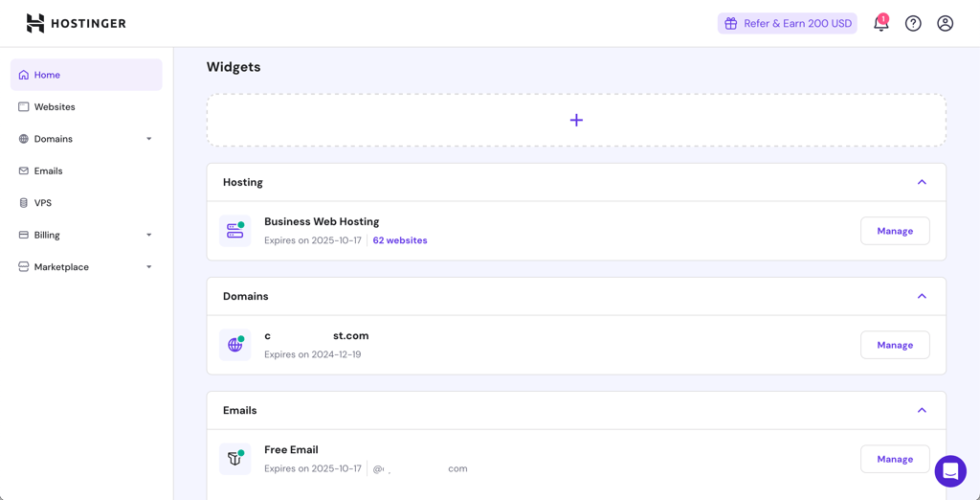Click the Websites sidebar icon
The width and height of the screenshot is (980, 500).
24,107
